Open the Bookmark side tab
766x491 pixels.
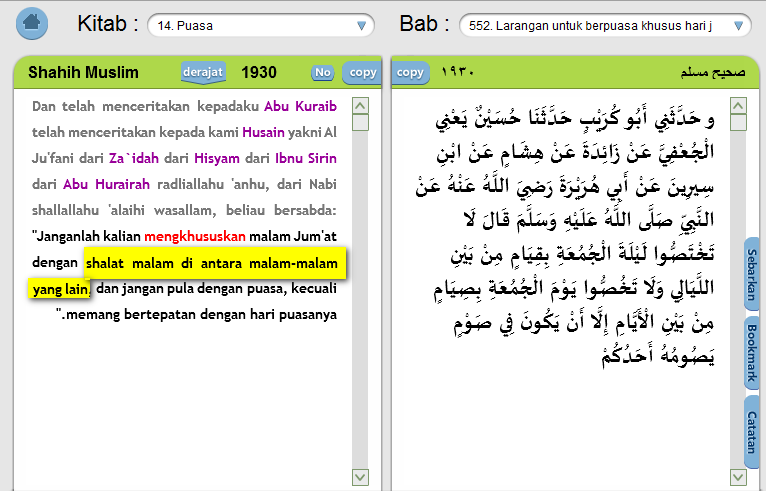(752, 353)
